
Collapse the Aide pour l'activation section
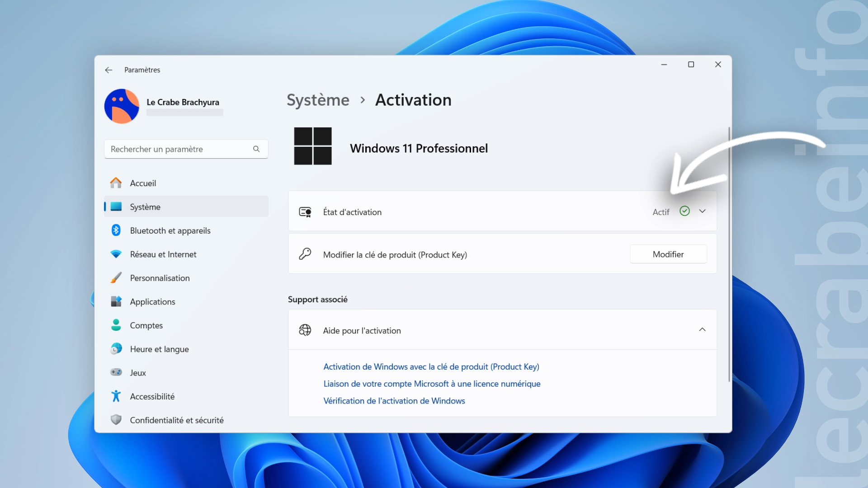pos(702,330)
